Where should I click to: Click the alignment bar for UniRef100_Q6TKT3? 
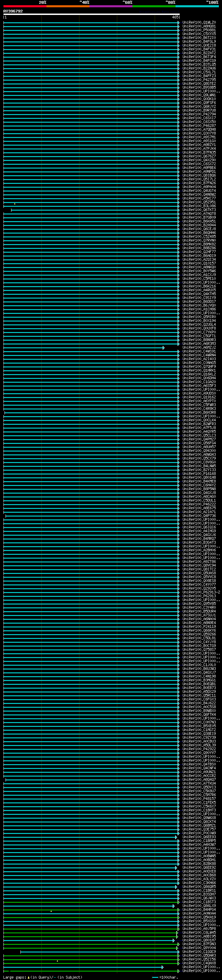coord(95,210)
